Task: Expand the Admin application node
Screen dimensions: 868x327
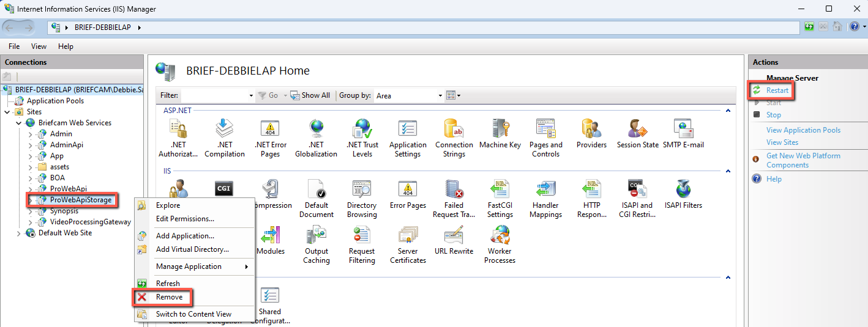Action: 30,134
